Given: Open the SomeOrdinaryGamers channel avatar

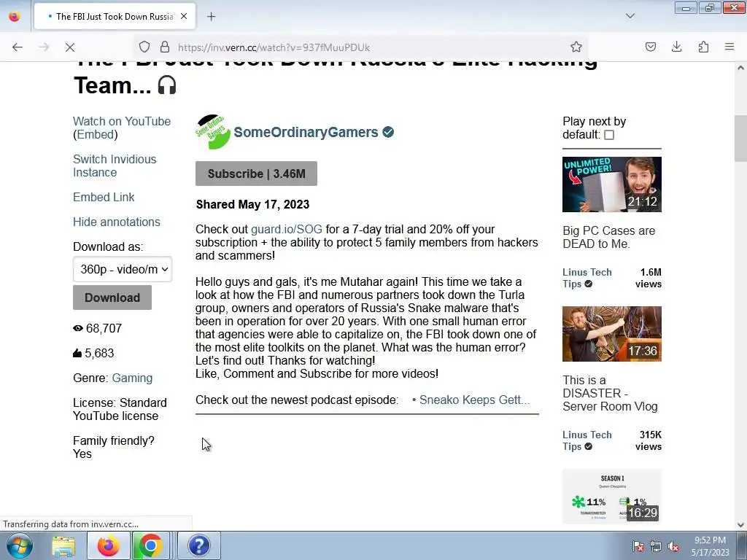Looking at the screenshot, I should [212, 132].
